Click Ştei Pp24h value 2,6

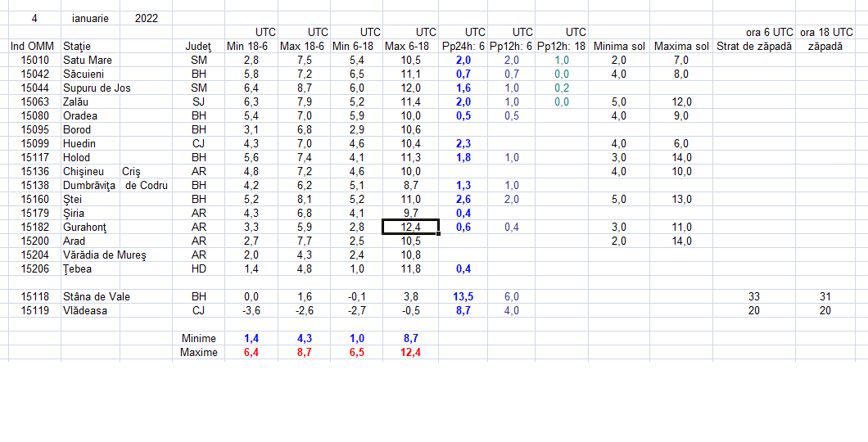click(x=463, y=199)
